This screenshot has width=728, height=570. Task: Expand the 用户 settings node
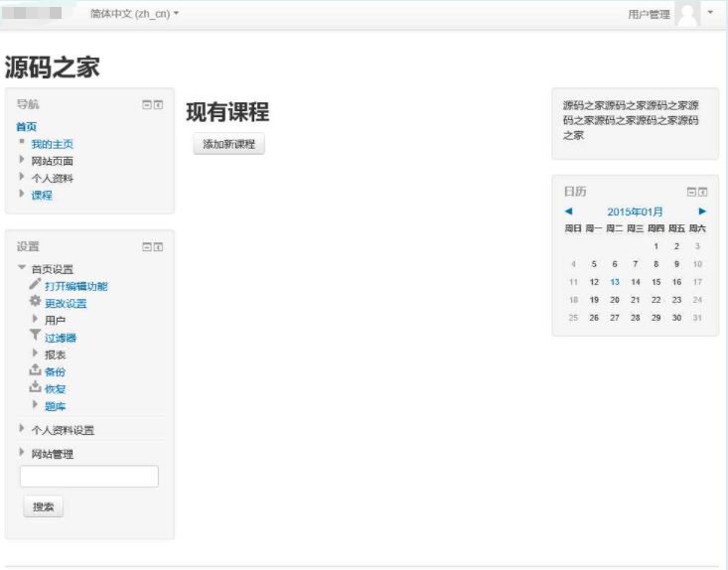click(35, 319)
